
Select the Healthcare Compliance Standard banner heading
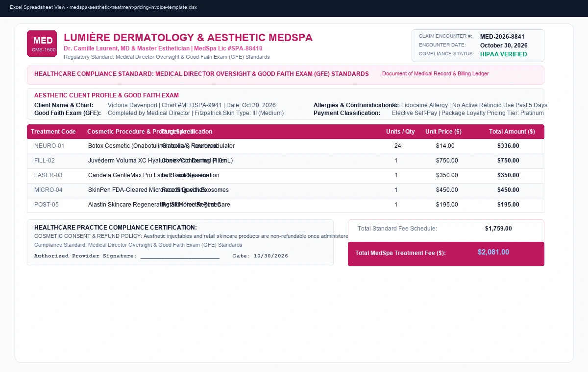201,74
